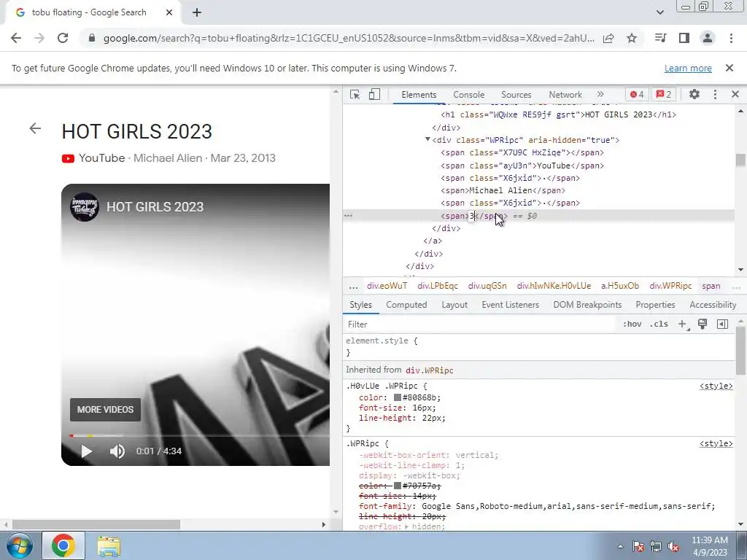This screenshot has width=747, height=560.
Task: Click the channel avatar in video header
Action: tap(85, 206)
